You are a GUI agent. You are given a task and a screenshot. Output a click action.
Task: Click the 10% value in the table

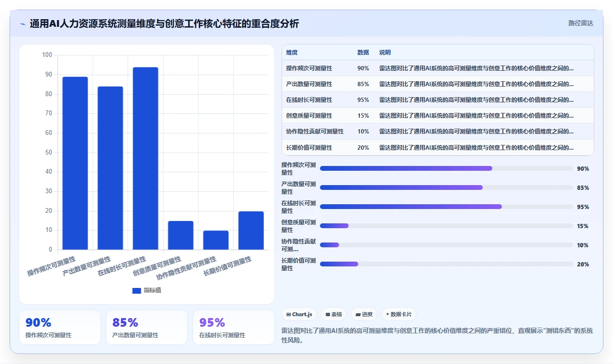(x=363, y=132)
